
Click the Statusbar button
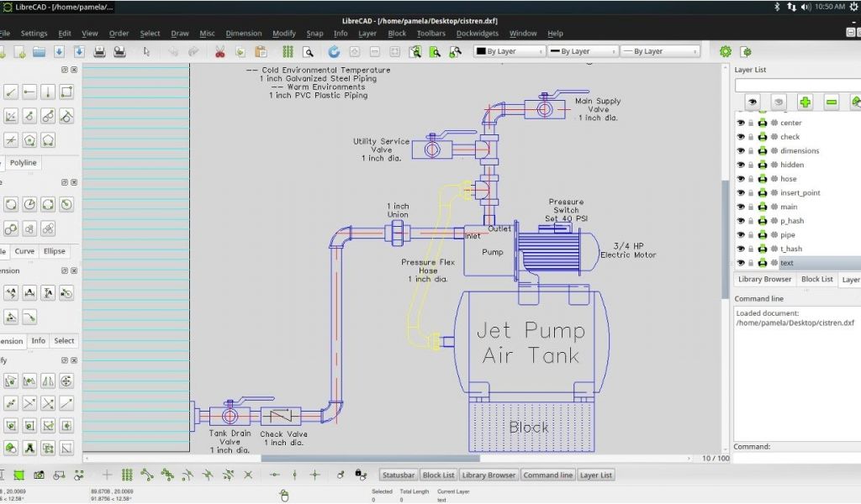tap(399, 475)
